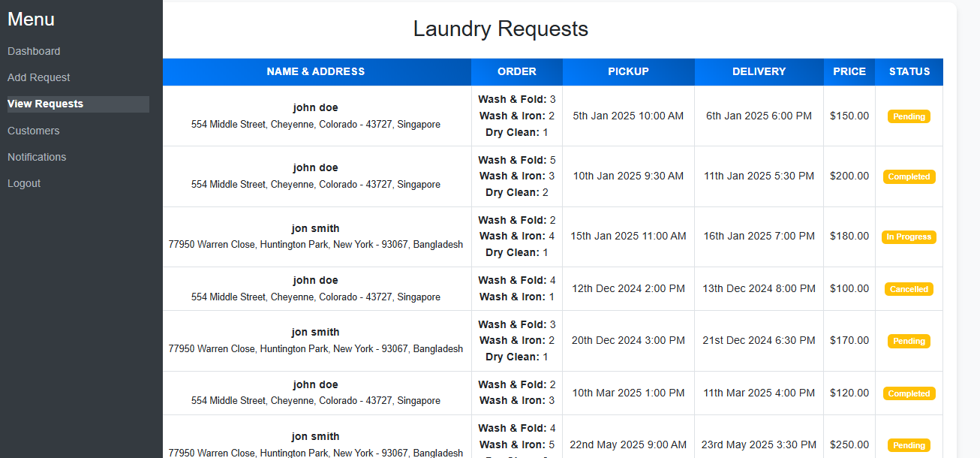Click the Cancelled status badge
The height and width of the screenshot is (458, 980).
point(909,289)
